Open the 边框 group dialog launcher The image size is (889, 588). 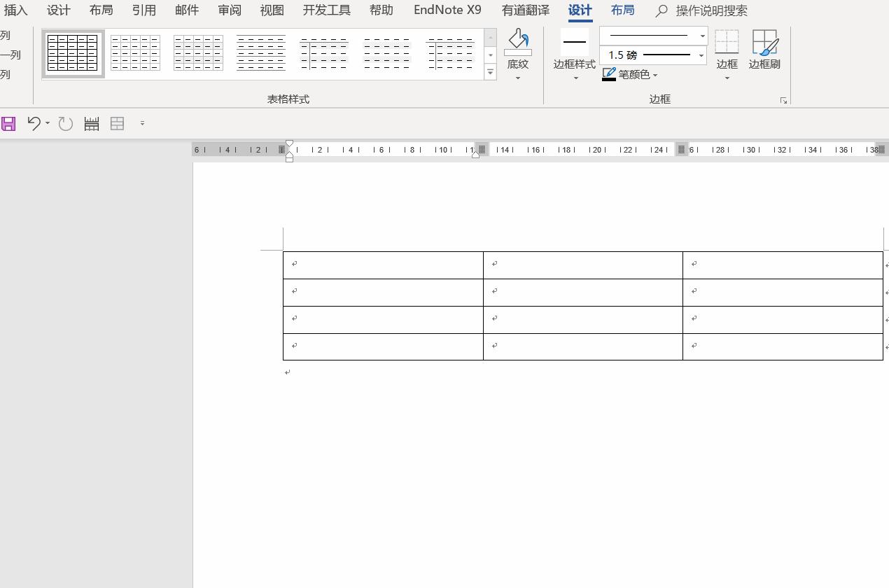coord(783,101)
